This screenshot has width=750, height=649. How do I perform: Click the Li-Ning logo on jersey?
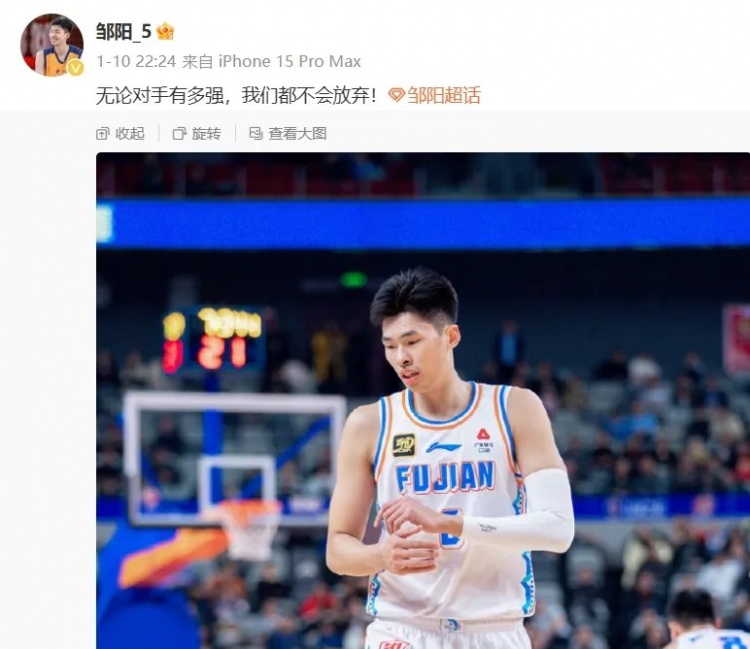tap(443, 447)
